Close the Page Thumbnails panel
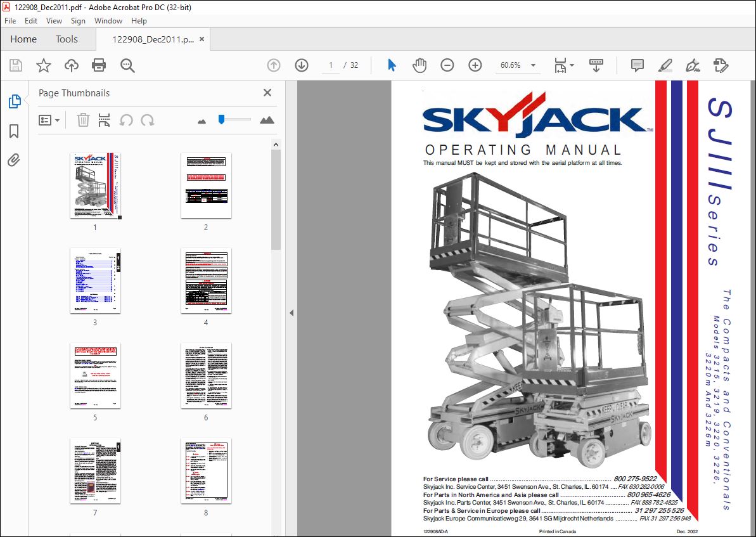Image resolution: width=756 pixels, height=537 pixels. pyautogui.click(x=267, y=93)
